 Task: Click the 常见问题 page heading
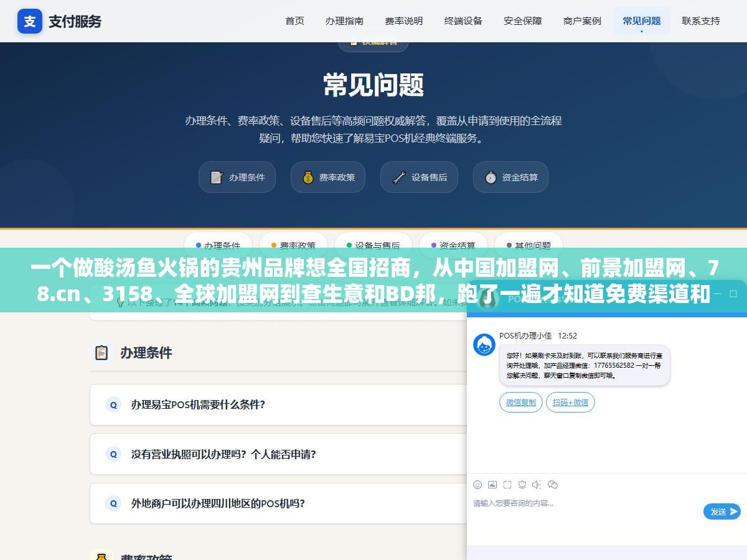[374, 85]
